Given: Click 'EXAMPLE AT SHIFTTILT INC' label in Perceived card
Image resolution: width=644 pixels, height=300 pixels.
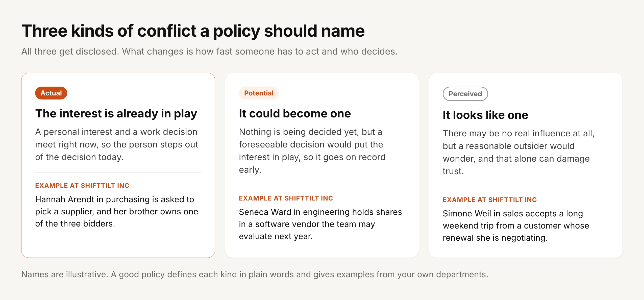Looking at the screenshot, I should coord(490,200).
